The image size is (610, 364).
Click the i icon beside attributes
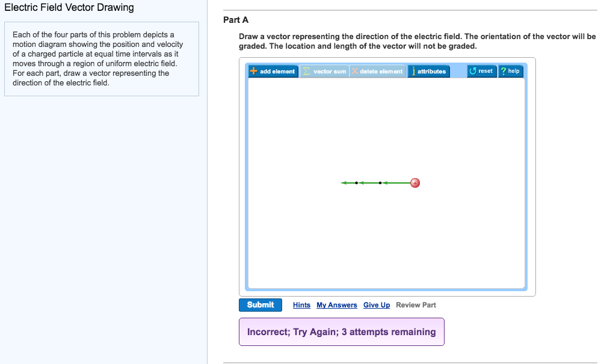pyautogui.click(x=415, y=71)
